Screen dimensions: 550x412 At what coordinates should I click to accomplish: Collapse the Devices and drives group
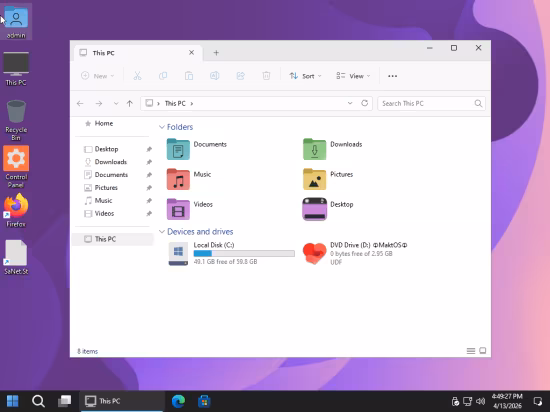[162, 232]
